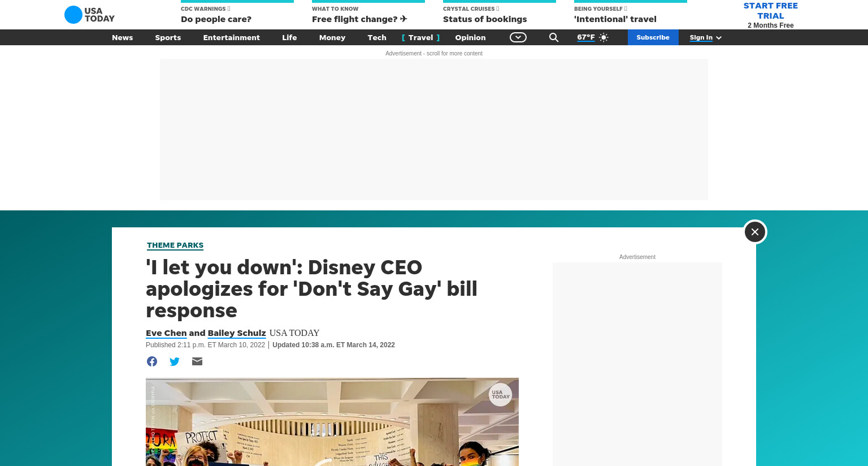
Task: Open the News section
Action: tap(122, 37)
